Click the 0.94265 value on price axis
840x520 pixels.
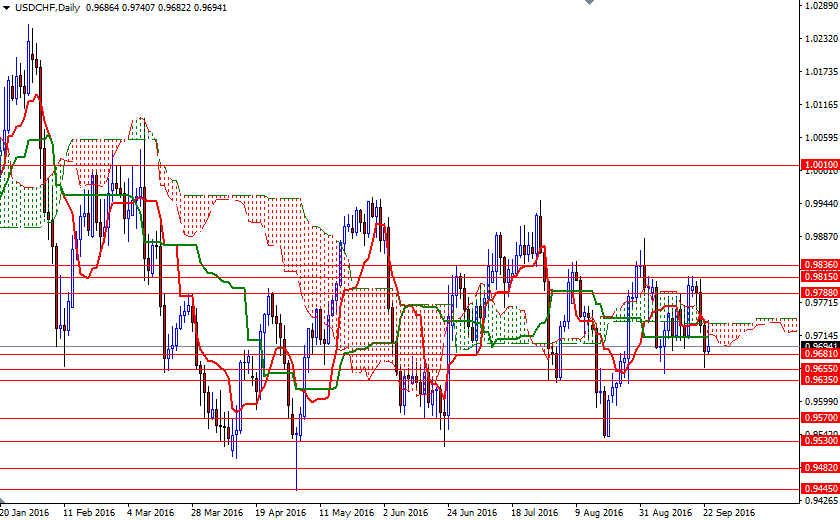(821, 501)
